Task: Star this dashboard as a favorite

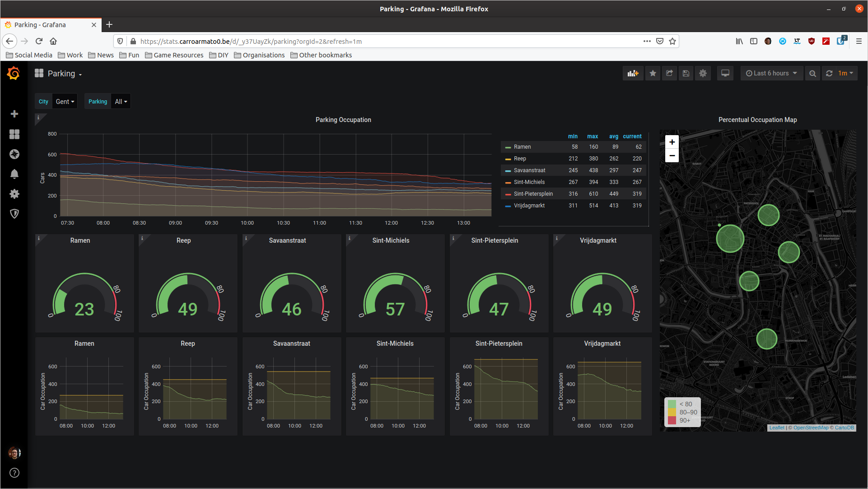Action: point(653,73)
